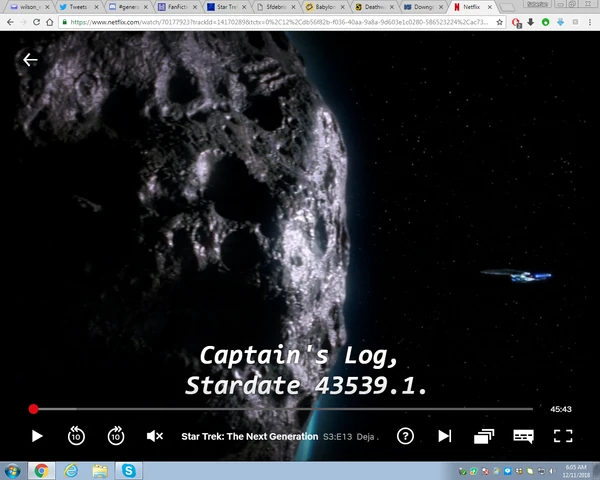
Task: Click the system tray volume speaker
Action: click(552, 471)
